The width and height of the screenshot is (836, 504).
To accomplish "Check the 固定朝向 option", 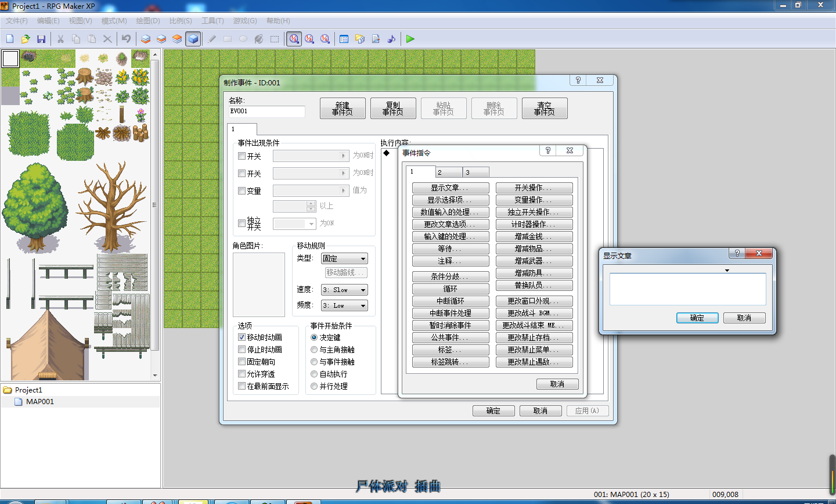I will coord(242,361).
